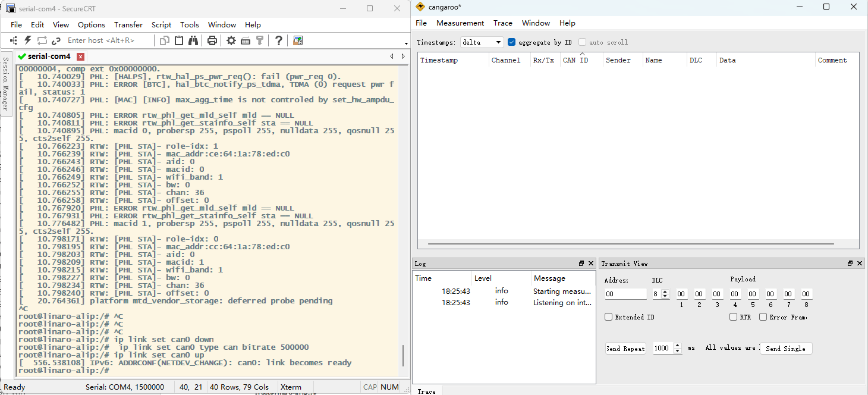This screenshot has width=868, height=395.
Task: Click the Paste clipboard icon
Action: (x=179, y=40)
